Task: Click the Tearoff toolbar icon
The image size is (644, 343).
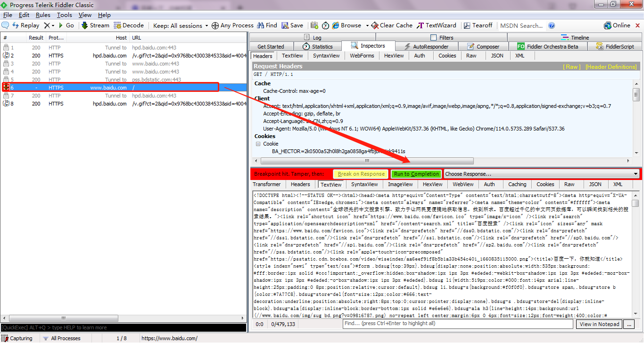Action: (467, 25)
